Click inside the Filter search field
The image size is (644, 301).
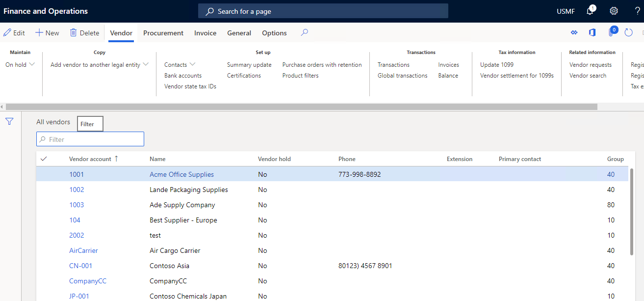90,139
